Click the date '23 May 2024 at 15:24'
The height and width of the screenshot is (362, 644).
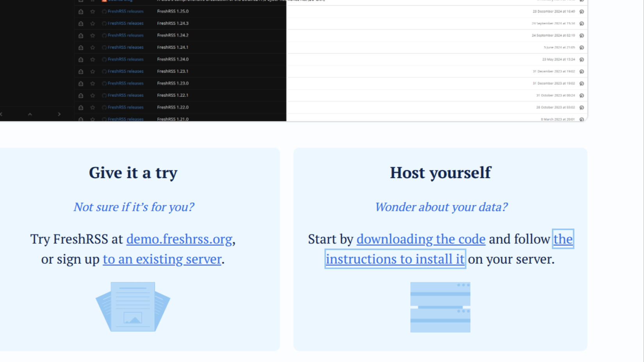pos(559,60)
